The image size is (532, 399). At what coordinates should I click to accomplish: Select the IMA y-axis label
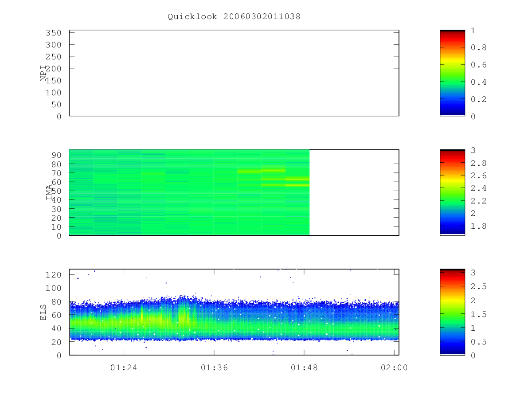click(x=49, y=192)
